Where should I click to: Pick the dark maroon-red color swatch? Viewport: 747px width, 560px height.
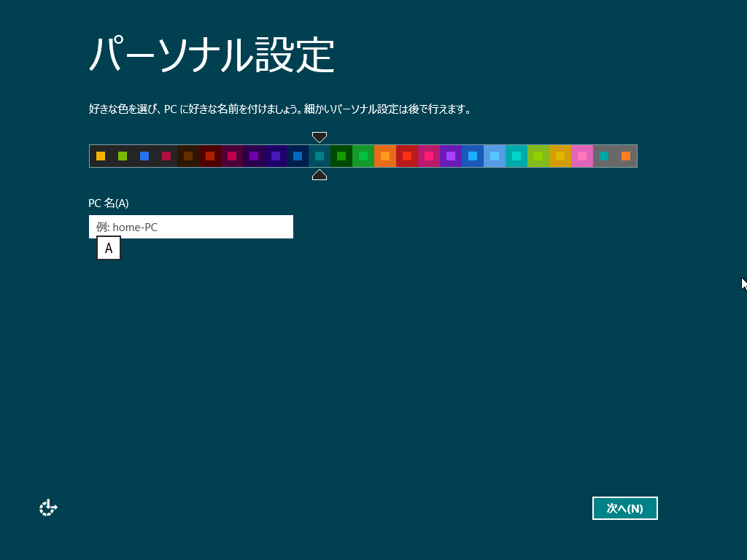[x=210, y=156]
